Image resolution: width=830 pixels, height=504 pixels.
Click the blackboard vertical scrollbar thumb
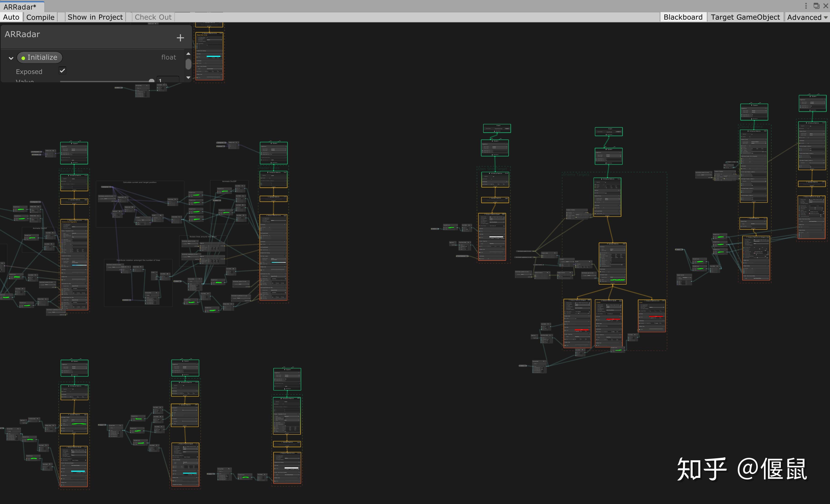coord(188,64)
